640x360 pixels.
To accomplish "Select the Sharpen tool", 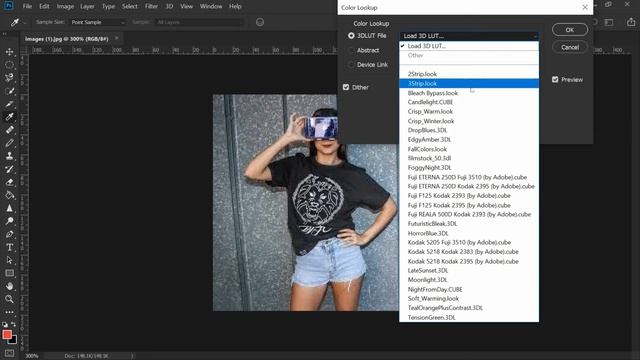I will pyautogui.click(x=9, y=208).
